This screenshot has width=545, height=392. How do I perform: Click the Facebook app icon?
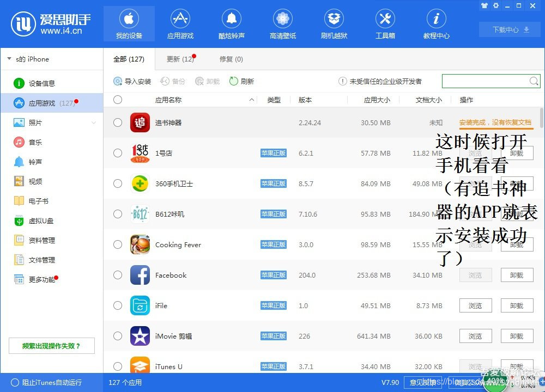pyautogui.click(x=140, y=275)
